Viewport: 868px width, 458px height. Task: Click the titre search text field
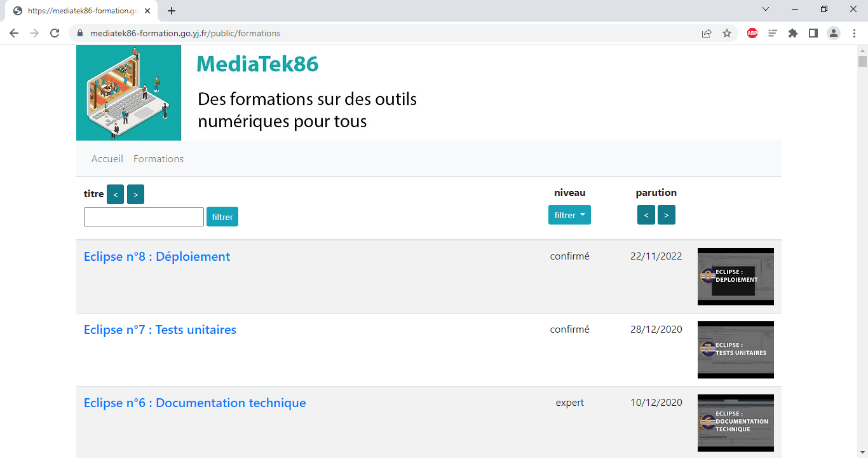(144, 217)
